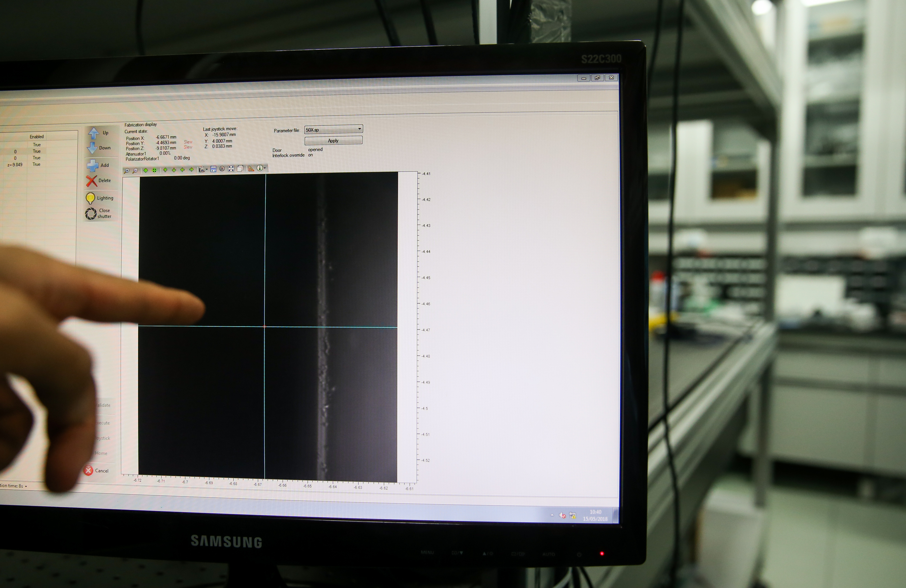Click joystick Y value 4.0007 mm
This screenshot has height=588, width=906.
coord(222,141)
